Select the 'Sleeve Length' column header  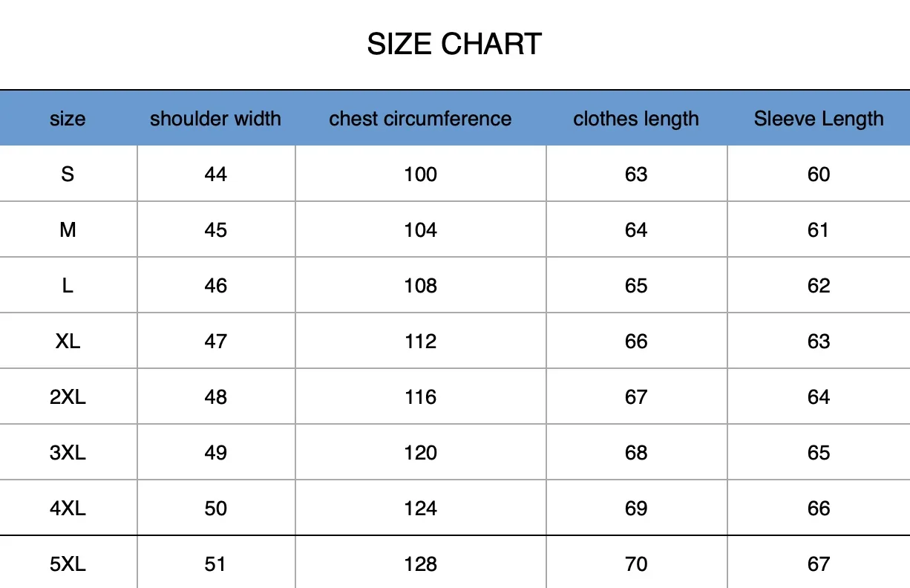point(819,119)
